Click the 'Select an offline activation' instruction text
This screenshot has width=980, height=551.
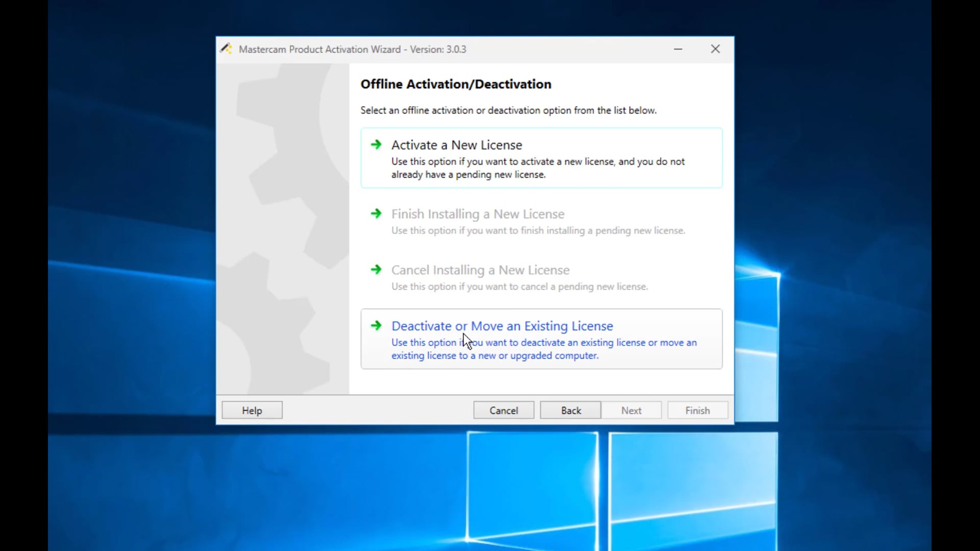pyautogui.click(x=508, y=110)
